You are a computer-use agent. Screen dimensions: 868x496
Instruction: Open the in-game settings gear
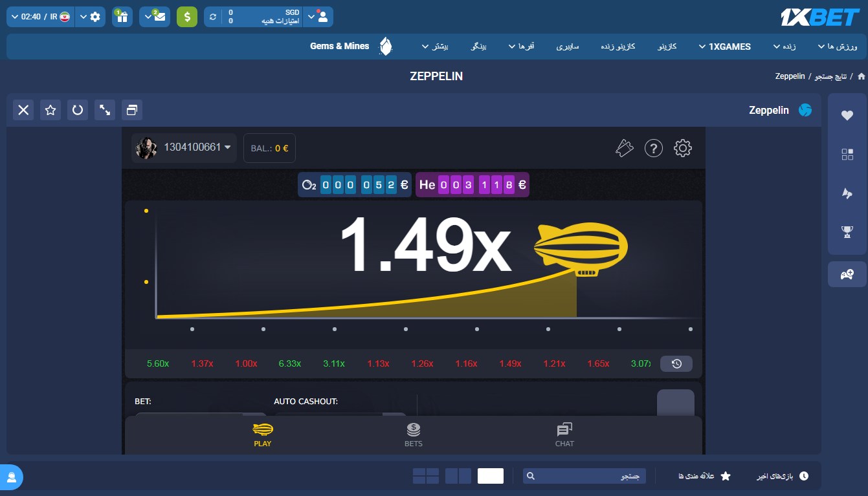683,148
